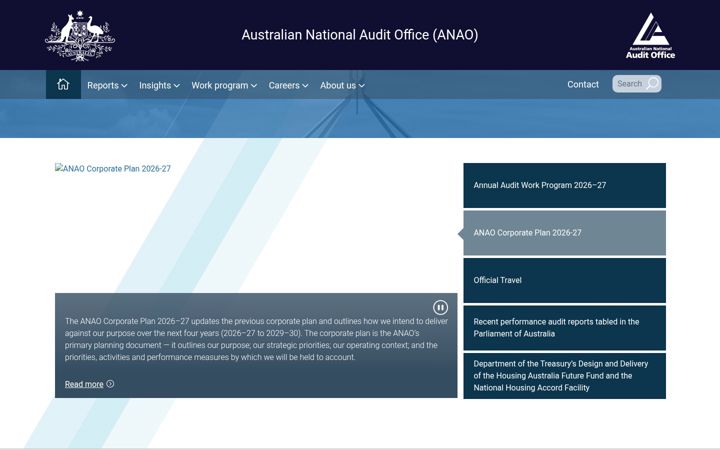
Task: Go to the home page icon
Action: (x=63, y=84)
